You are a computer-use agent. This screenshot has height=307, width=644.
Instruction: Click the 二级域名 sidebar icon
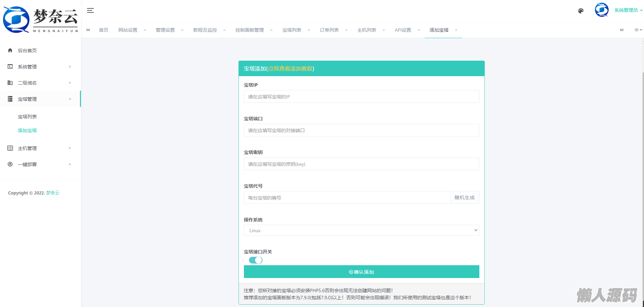(x=10, y=83)
